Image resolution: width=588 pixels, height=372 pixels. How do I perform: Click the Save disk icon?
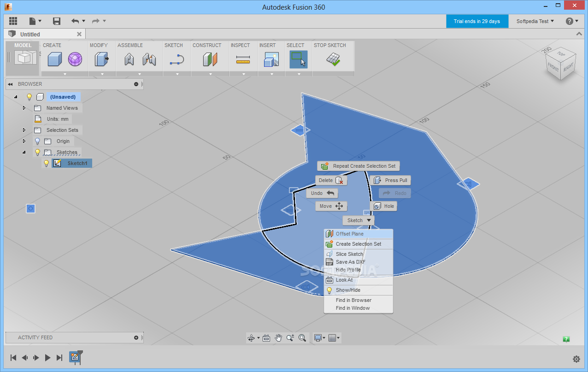[x=57, y=21]
